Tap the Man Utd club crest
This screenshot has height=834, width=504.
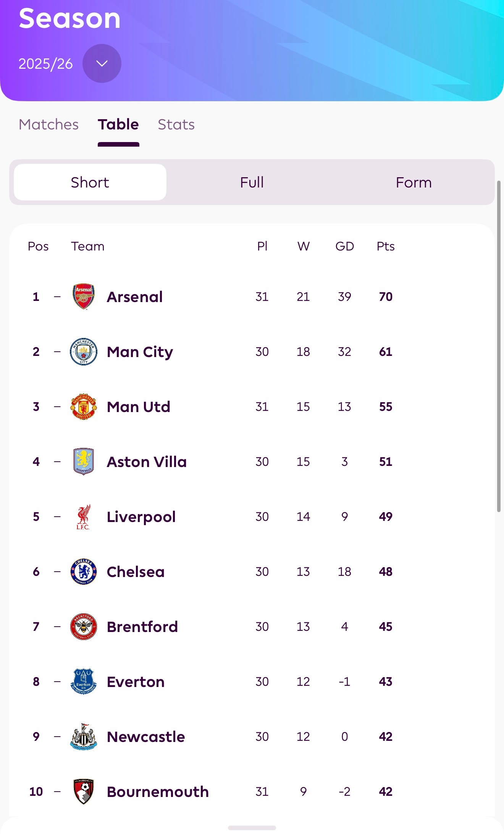point(84,407)
